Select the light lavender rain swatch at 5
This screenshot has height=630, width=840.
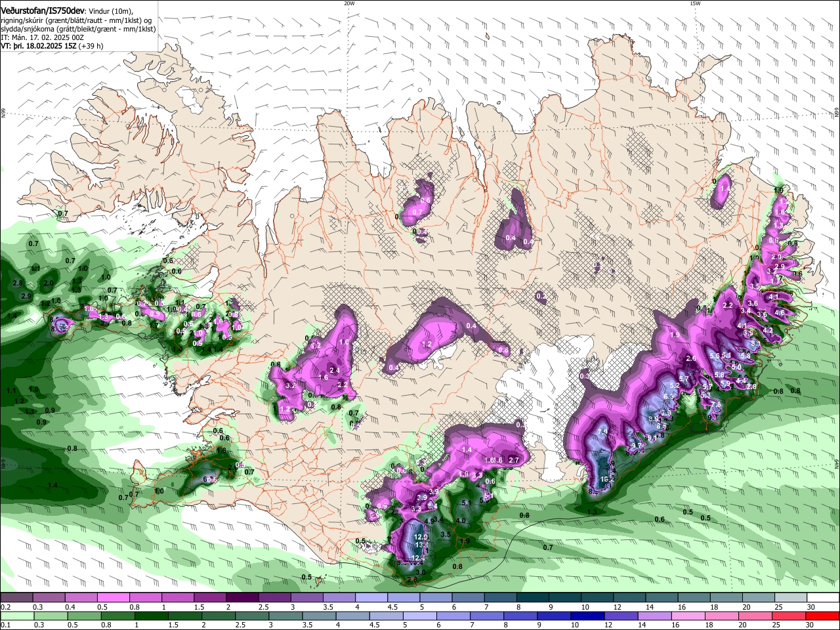tap(419, 616)
